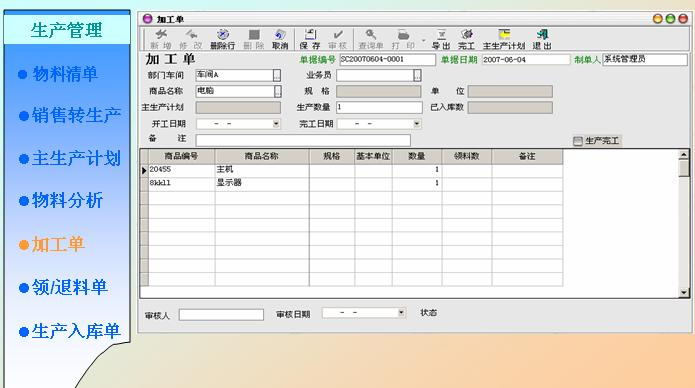
Task: Click the 领料数 column header
Action: (467, 156)
